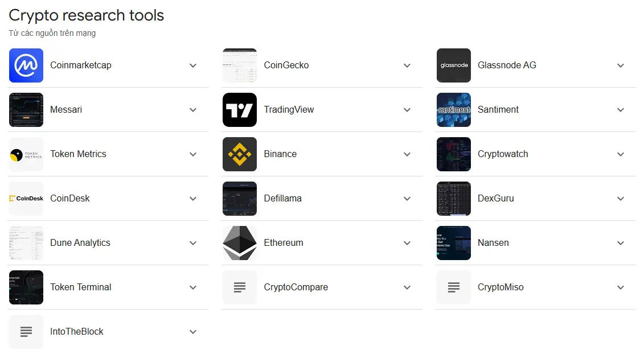
Task: Click the DexGuru screenshot thumbnail
Action: coord(454,199)
